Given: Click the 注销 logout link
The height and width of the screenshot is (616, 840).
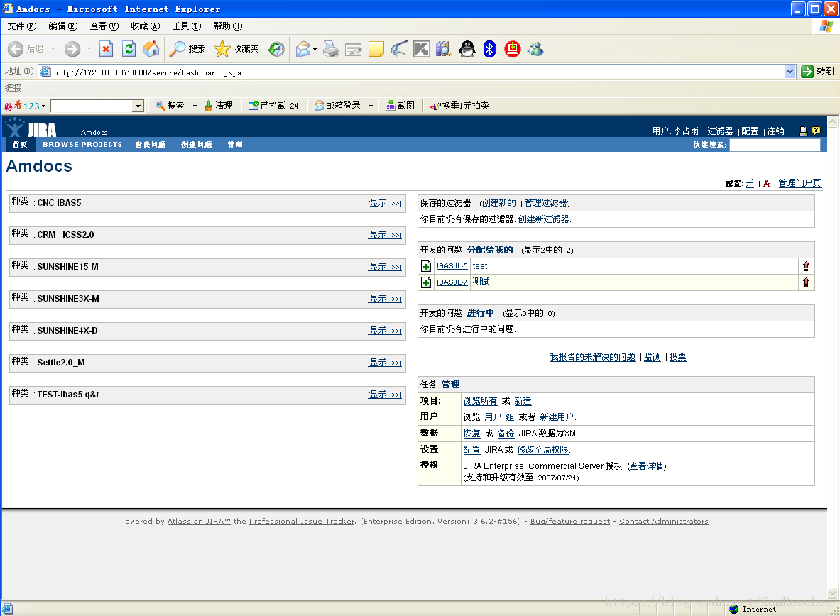Looking at the screenshot, I should coord(775,131).
